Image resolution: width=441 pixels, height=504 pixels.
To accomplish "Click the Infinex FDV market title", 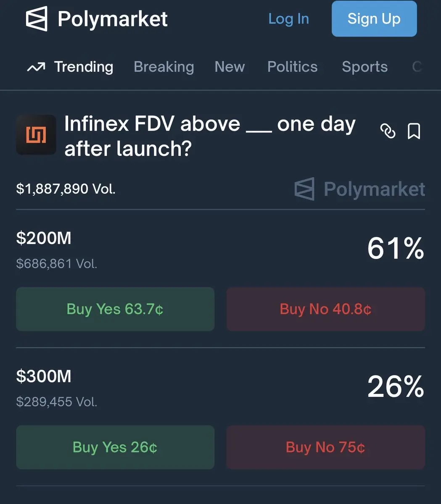I will (209, 136).
